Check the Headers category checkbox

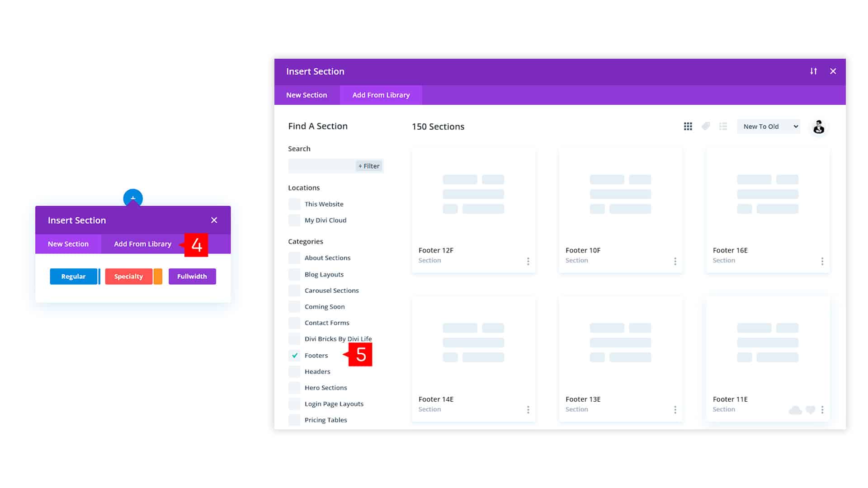pos(294,372)
